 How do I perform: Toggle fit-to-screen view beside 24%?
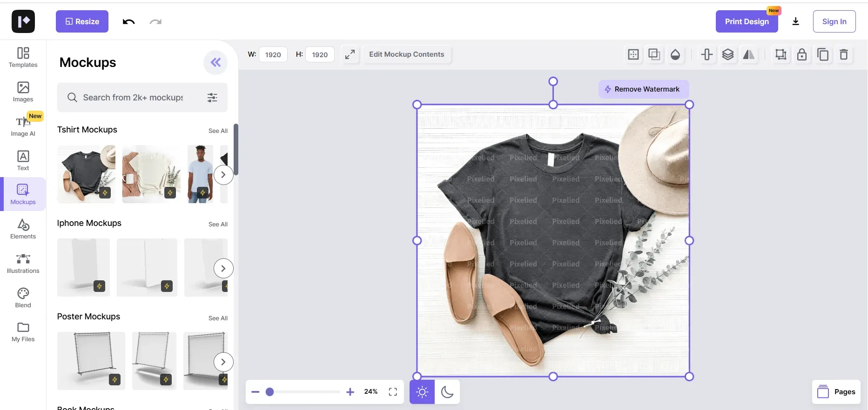(393, 392)
